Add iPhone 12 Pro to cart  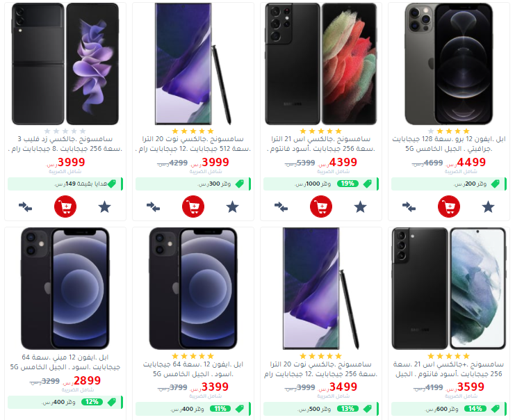pyautogui.click(x=449, y=207)
